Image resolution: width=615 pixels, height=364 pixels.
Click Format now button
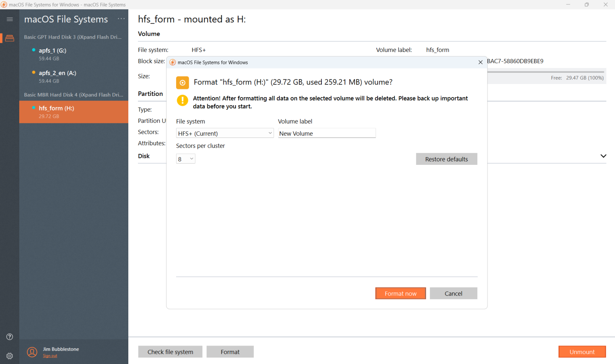point(400,294)
